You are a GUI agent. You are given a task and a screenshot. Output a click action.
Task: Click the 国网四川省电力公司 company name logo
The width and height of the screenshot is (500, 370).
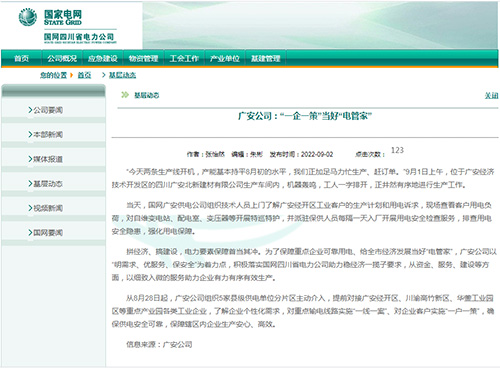point(79,37)
